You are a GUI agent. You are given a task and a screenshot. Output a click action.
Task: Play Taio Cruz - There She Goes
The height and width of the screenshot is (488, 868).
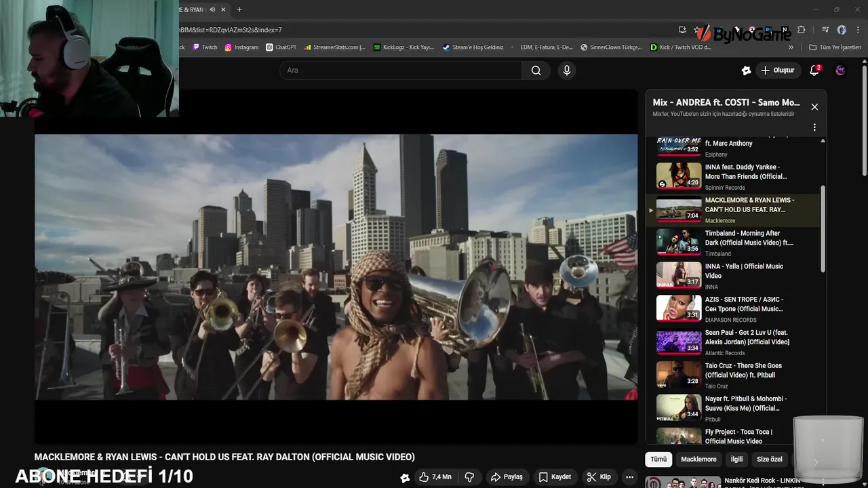pos(732,375)
